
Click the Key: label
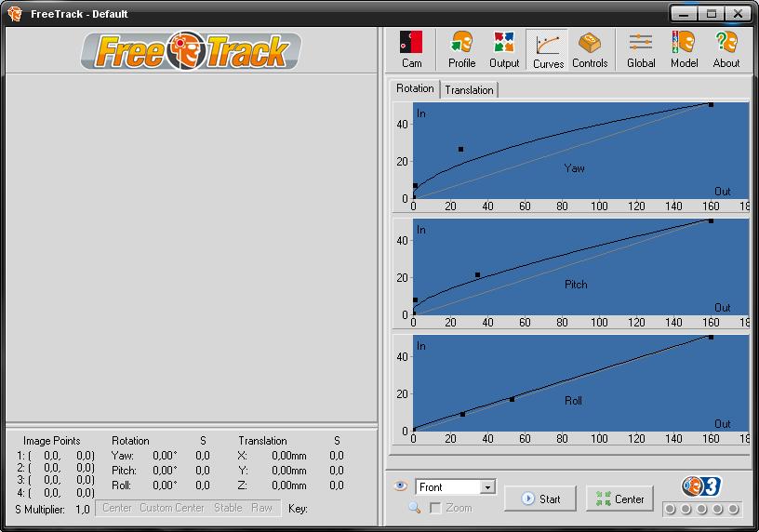(x=298, y=509)
